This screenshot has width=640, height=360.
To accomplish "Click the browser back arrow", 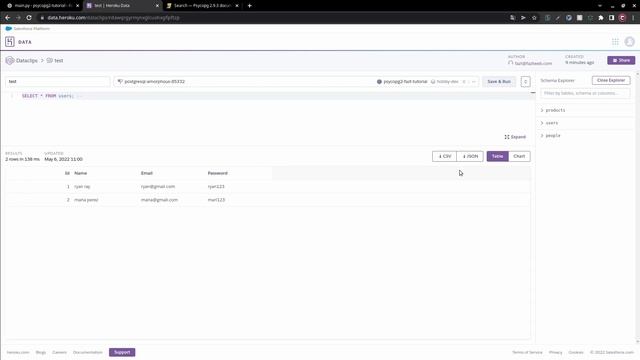I will 7,18.
